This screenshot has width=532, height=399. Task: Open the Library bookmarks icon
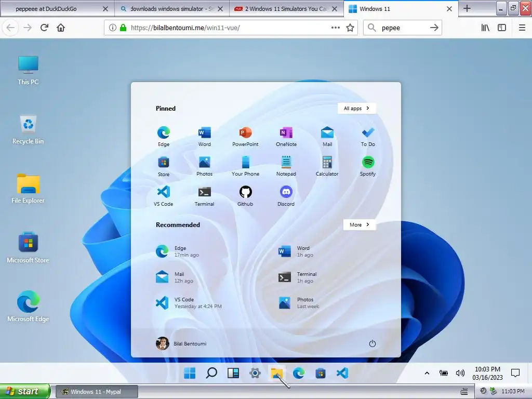pos(485,28)
